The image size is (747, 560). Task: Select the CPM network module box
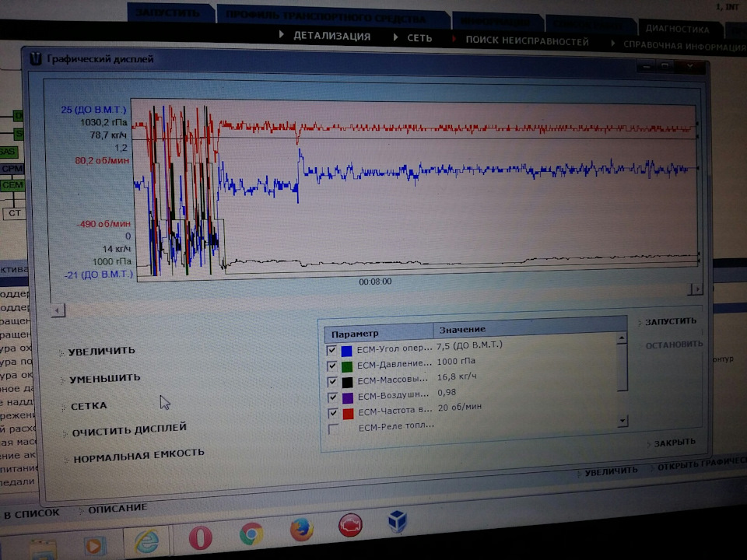12,169
